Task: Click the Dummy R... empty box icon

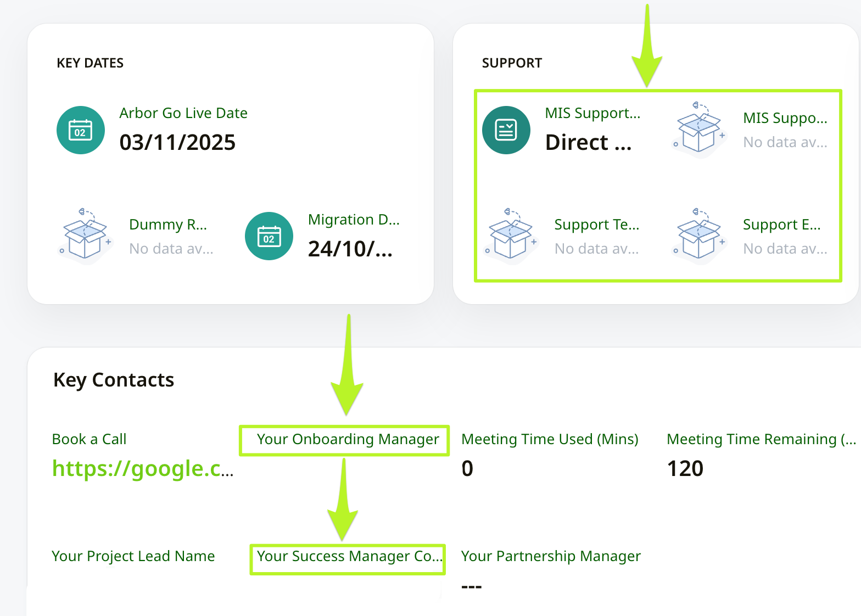Action: click(x=85, y=235)
